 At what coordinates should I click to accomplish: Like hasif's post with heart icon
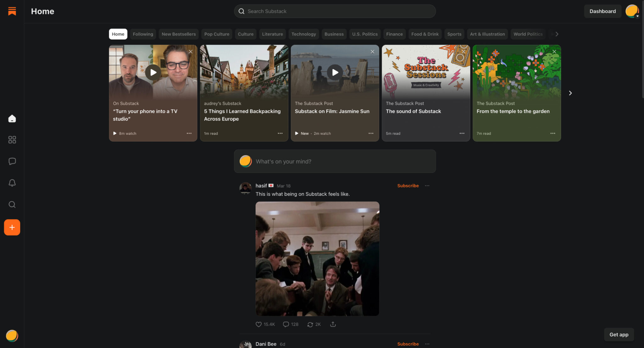point(258,324)
